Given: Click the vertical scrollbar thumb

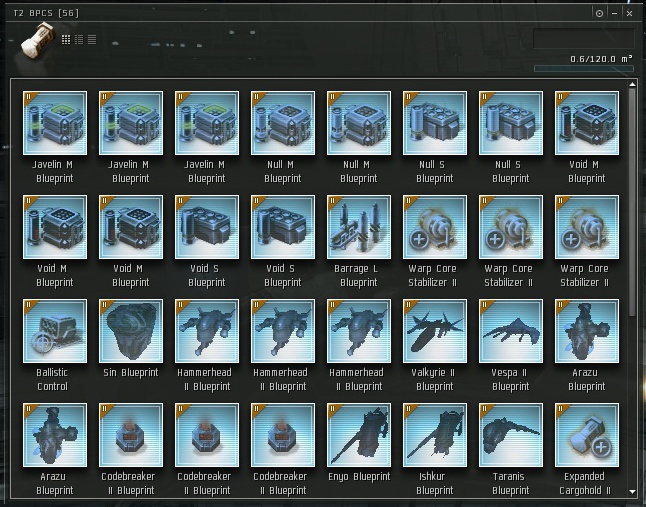Looking at the screenshot, I should pyautogui.click(x=632, y=203).
